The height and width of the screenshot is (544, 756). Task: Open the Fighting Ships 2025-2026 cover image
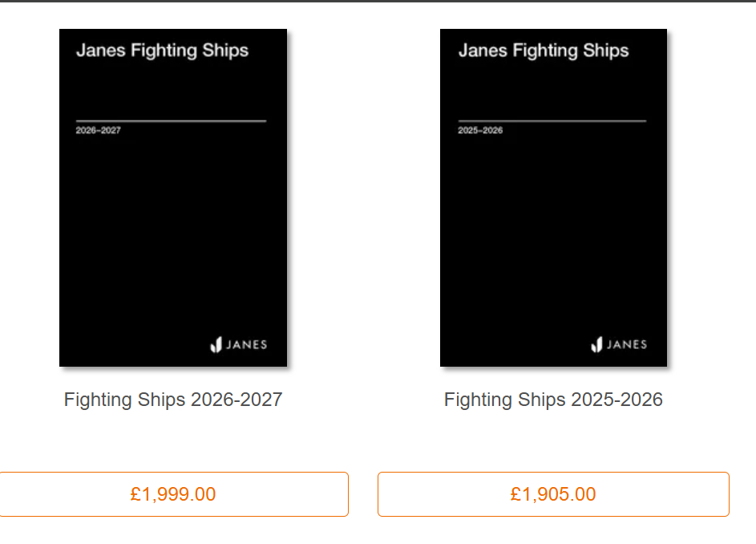553,225
